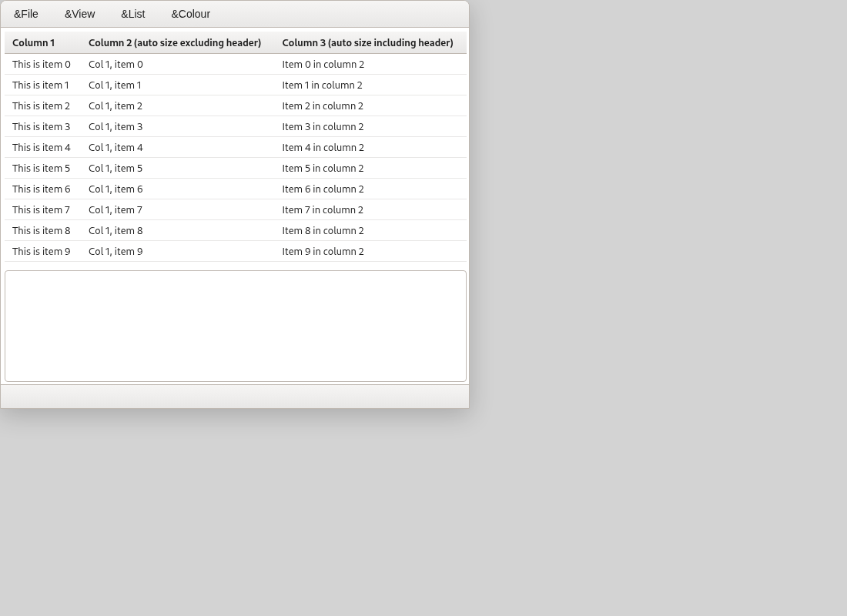Open the &File menu
The image size is (847, 616).
point(26,14)
